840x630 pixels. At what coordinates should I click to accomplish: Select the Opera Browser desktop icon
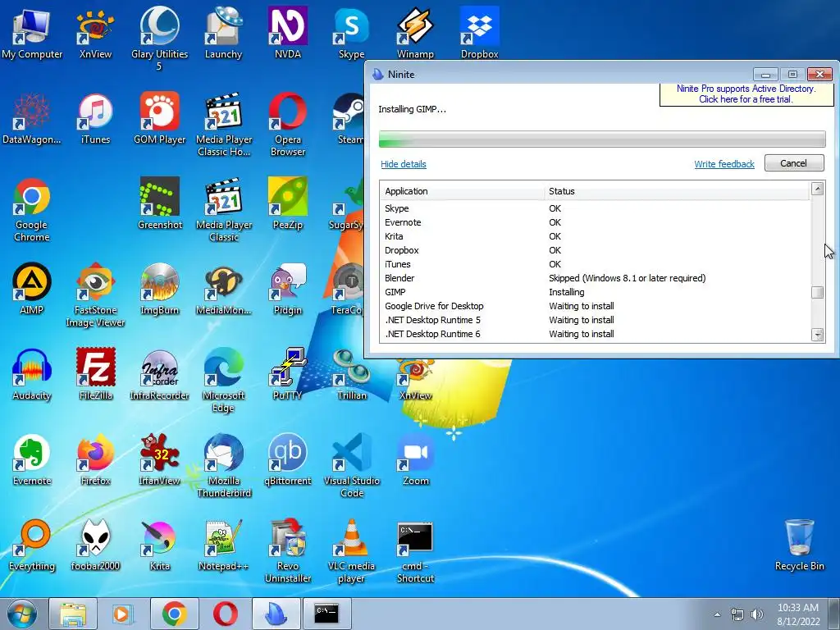(x=288, y=125)
